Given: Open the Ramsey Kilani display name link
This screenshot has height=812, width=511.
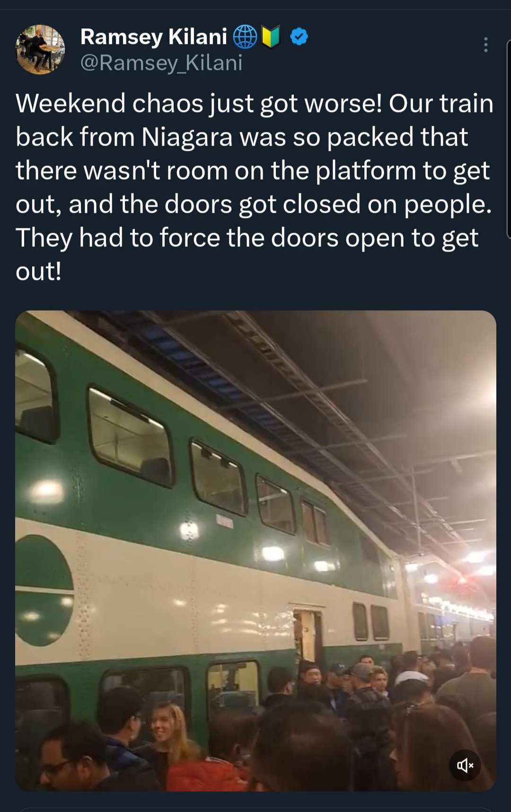Looking at the screenshot, I should tap(154, 37).
